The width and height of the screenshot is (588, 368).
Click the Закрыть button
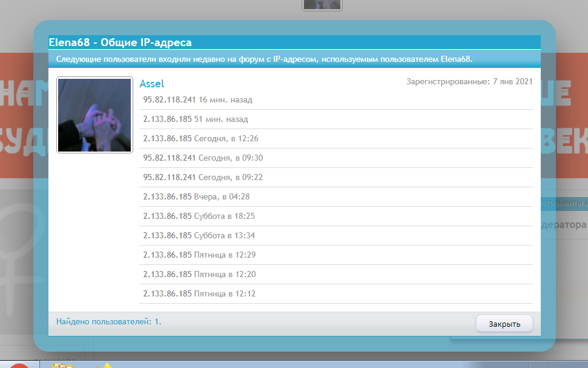pos(504,324)
